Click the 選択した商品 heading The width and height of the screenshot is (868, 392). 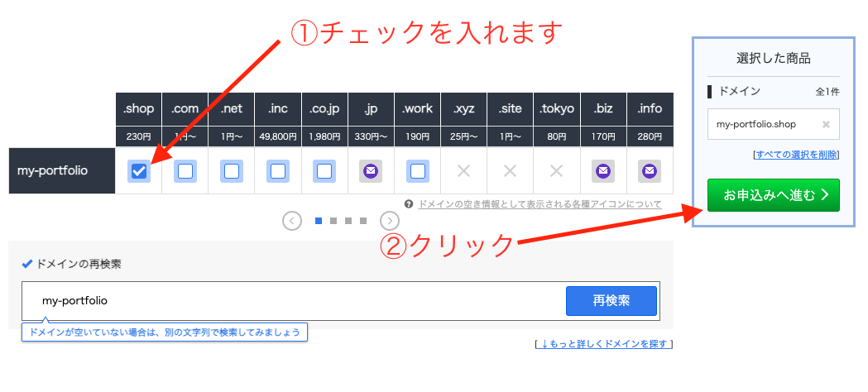[x=774, y=58]
